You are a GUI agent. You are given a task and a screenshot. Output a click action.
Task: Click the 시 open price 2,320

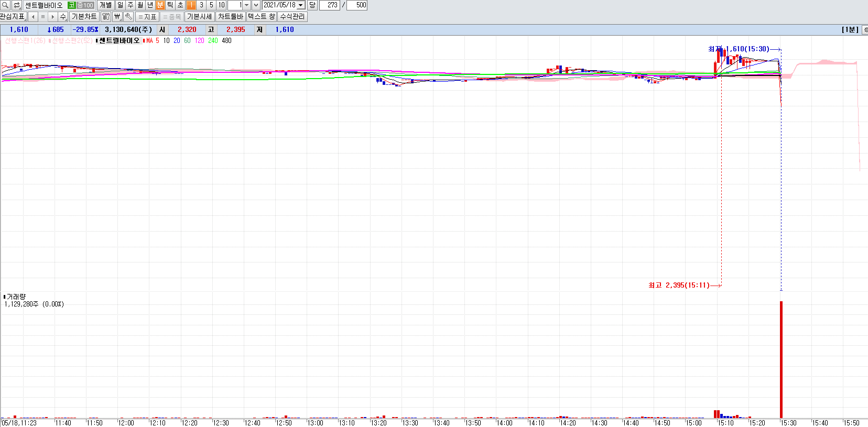187,30
